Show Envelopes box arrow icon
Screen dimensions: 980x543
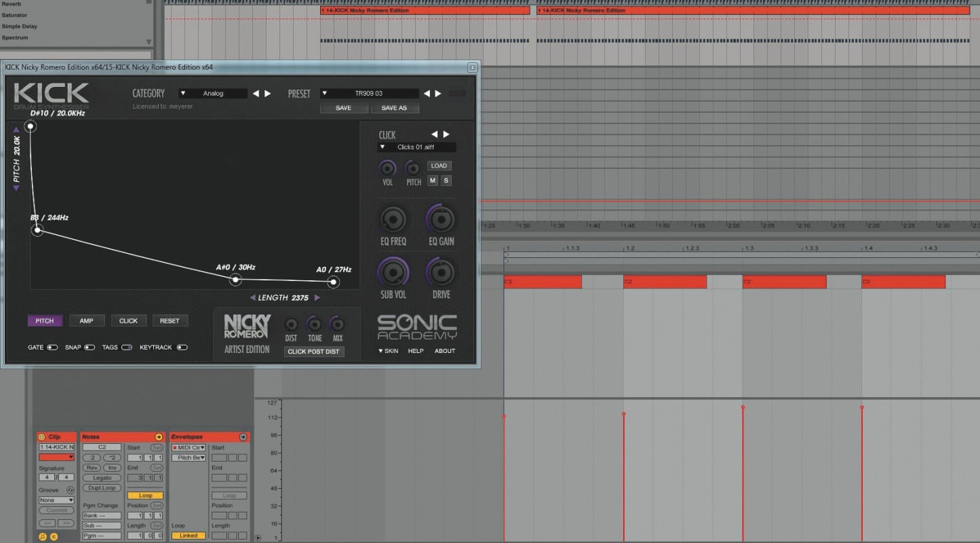(243, 437)
